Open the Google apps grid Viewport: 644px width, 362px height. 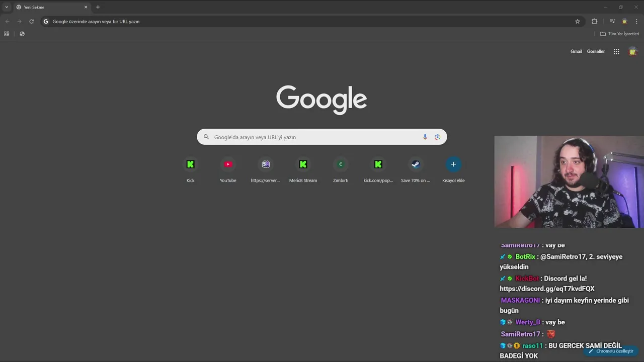pyautogui.click(x=616, y=51)
